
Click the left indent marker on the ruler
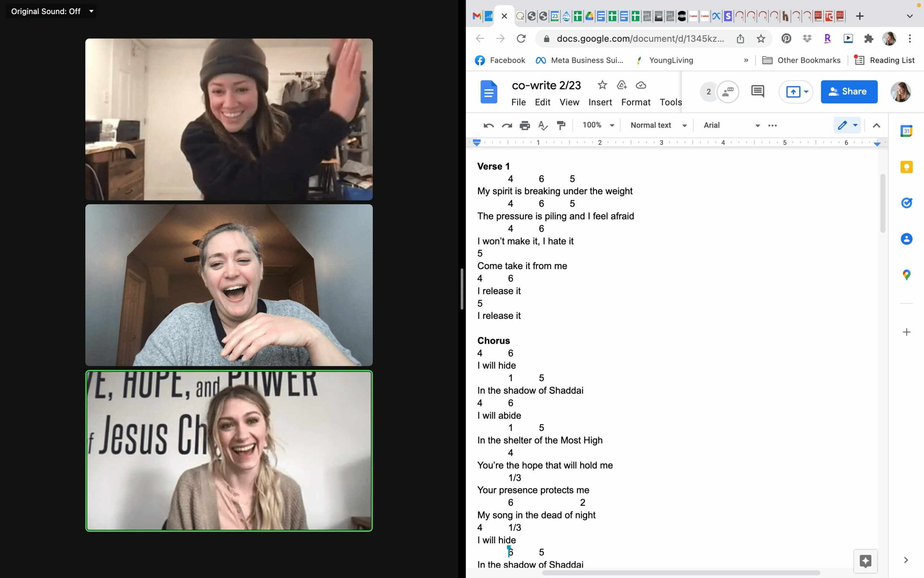[476, 143]
